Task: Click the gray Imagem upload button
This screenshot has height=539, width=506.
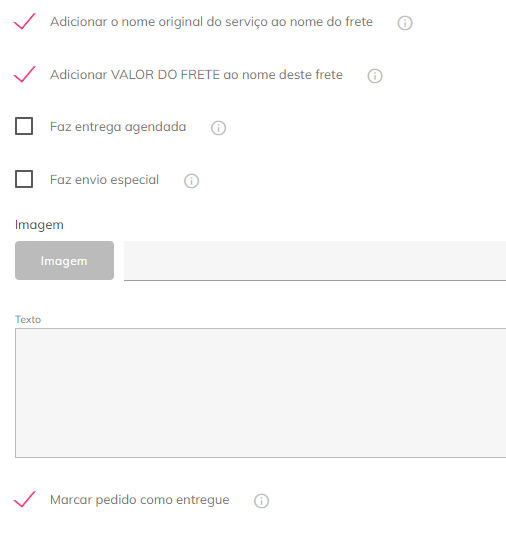Action: coord(64,261)
